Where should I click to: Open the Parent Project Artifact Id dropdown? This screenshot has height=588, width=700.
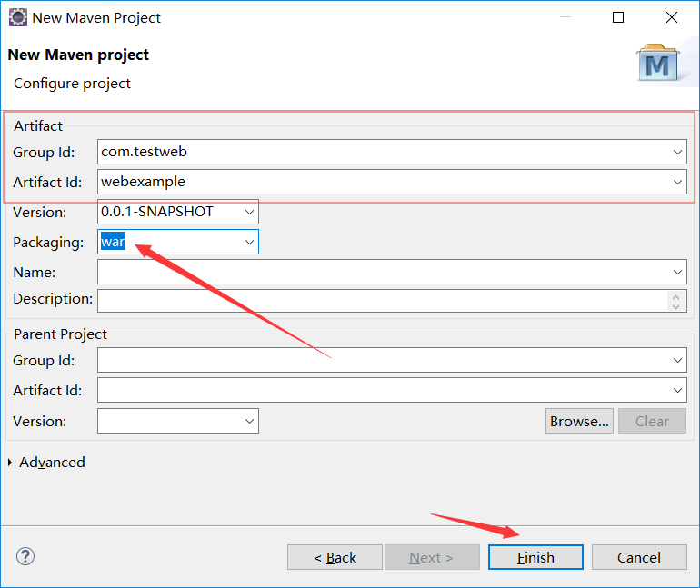677,391
